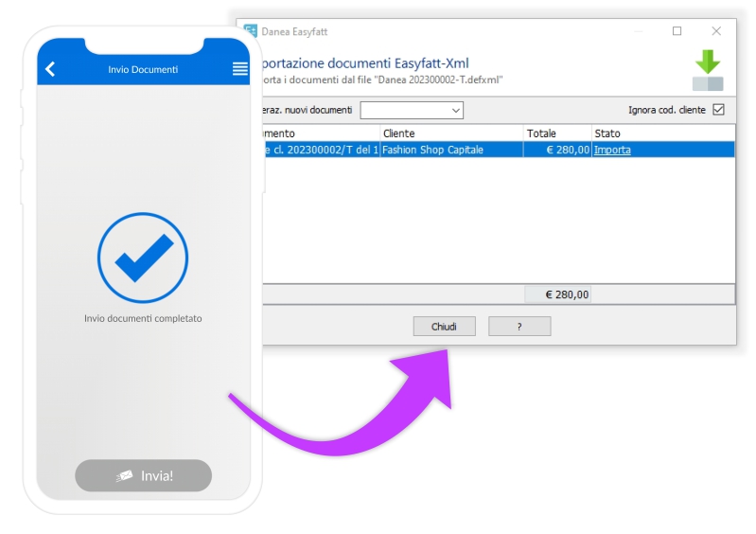
Task: Click the ? help button
Action: coord(519,327)
